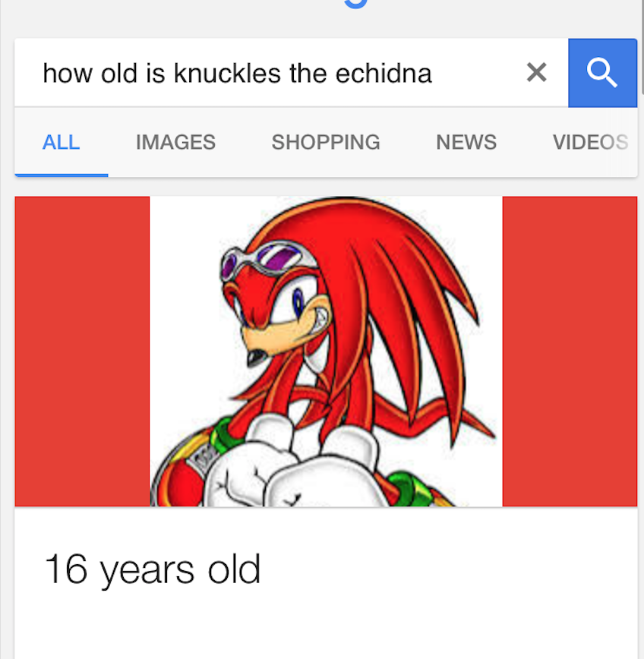Click the blue magnifying glass search button
Image resolution: width=644 pixels, height=659 pixels.
click(x=602, y=73)
